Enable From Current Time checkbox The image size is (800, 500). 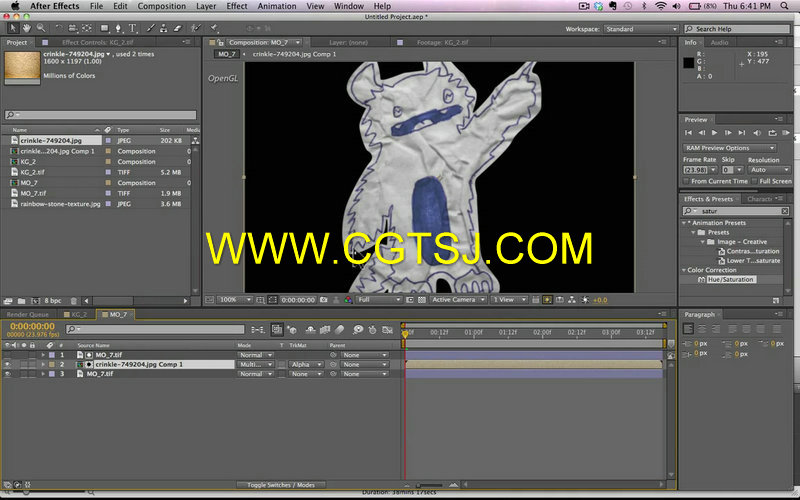686,181
